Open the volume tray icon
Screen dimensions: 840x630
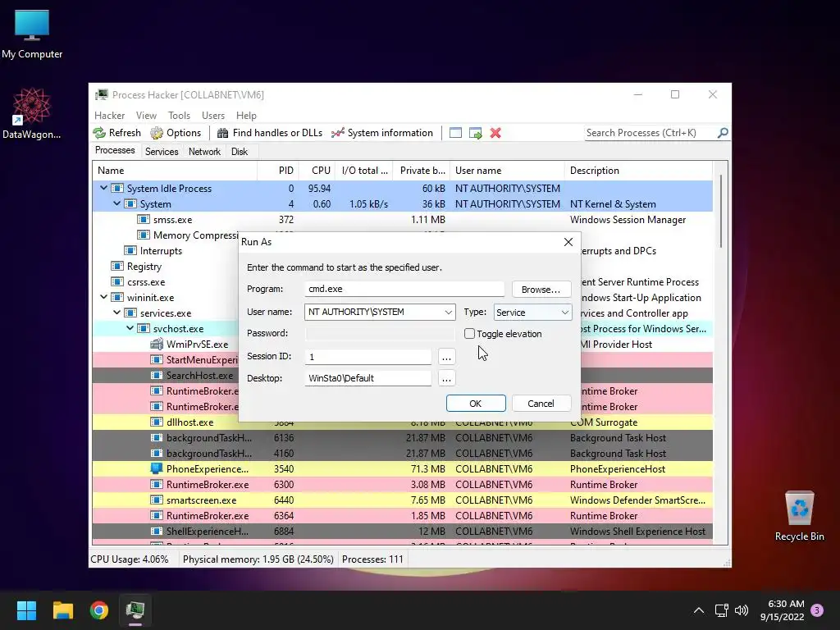(x=742, y=610)
